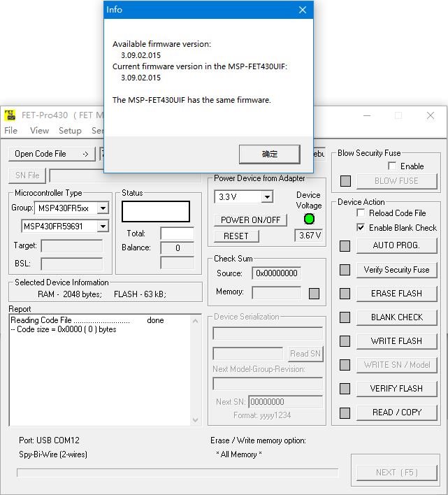This screenshot has width=448, height=495.
Task: Click status square beside AUTO PROG. button
Action: [x=345, y=246]
